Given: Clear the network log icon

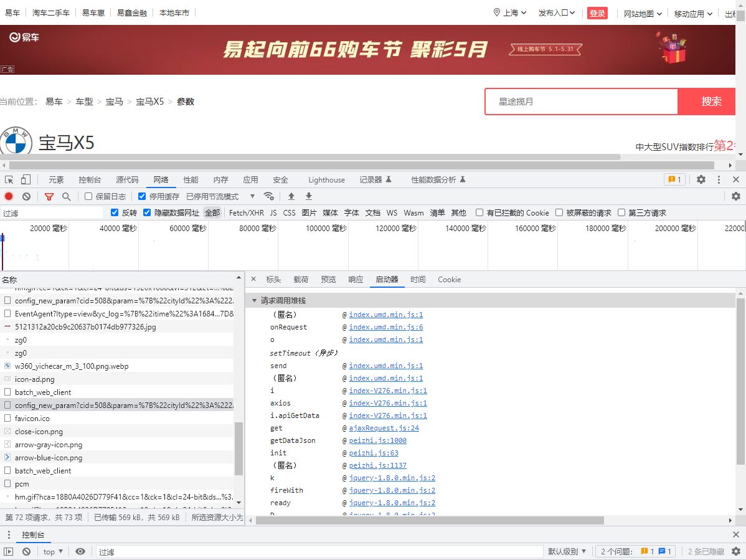Looking at the screenshot, I should [x=27, y=196].
